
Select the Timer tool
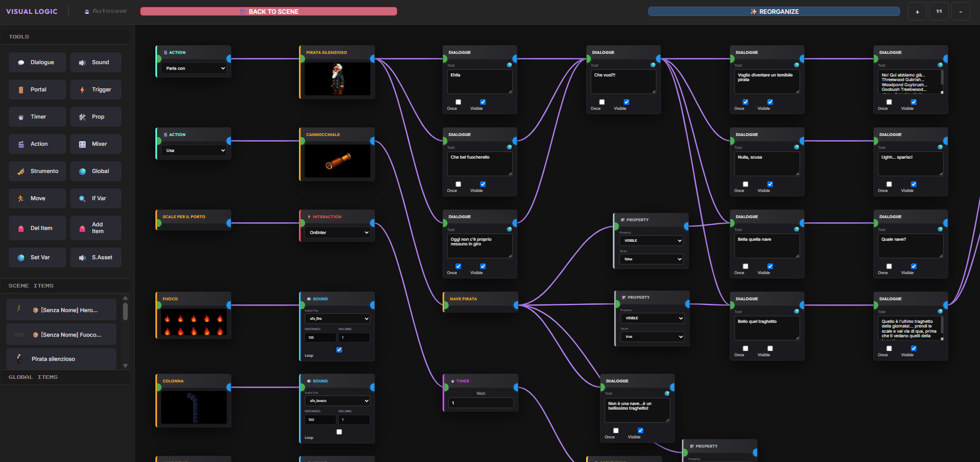pyautogui.click(x=37, y=117)
